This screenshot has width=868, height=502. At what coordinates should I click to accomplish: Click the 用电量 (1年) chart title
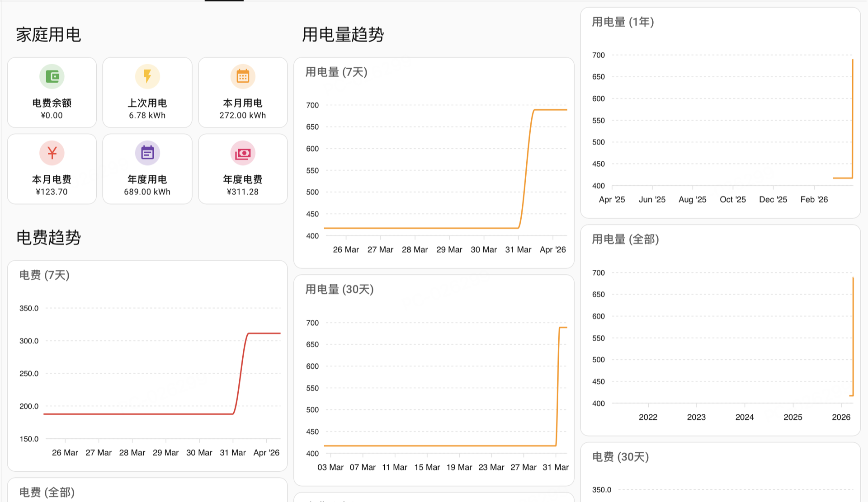coord(623,22)
